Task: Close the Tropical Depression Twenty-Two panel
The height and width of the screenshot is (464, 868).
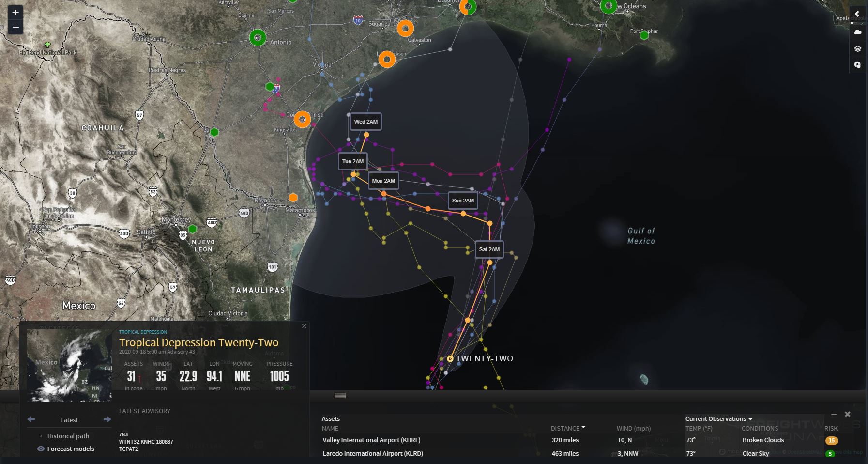Action: [x=304, y=326]
